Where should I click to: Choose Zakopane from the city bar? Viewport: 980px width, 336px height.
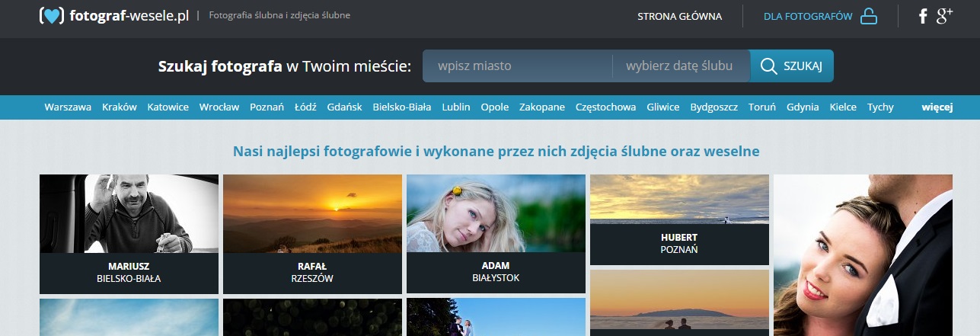click(542, 107)
